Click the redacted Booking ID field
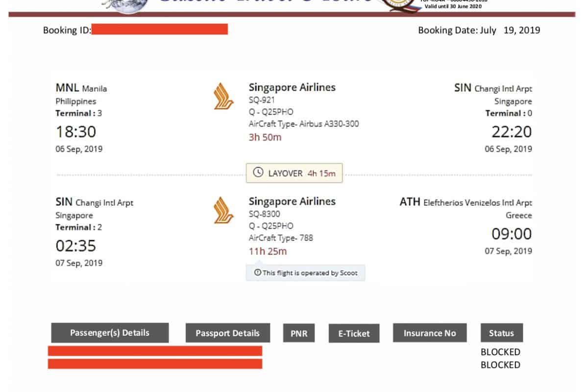The image size is (588, 392). 159,29
